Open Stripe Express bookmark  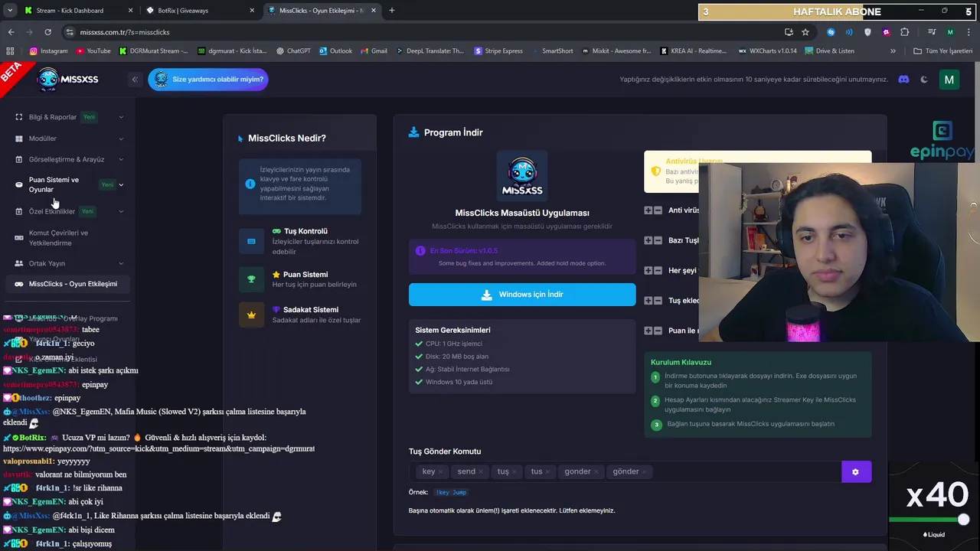click(498, 51)
